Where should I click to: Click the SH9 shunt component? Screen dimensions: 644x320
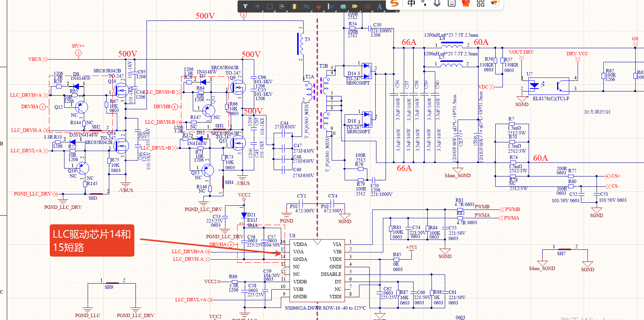click(x=112, y=283)
